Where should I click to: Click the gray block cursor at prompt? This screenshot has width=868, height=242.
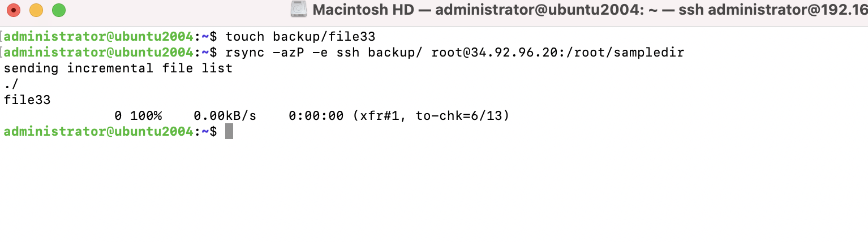click(229, 132)
